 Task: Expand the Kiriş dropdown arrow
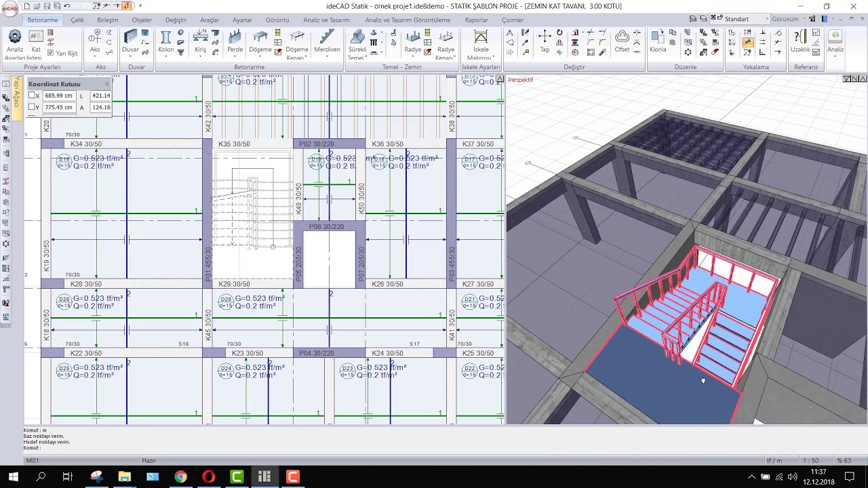click(201, 58)
